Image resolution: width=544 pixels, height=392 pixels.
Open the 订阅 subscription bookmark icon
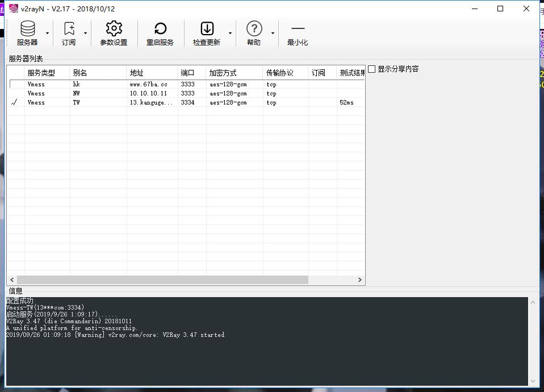69,29
